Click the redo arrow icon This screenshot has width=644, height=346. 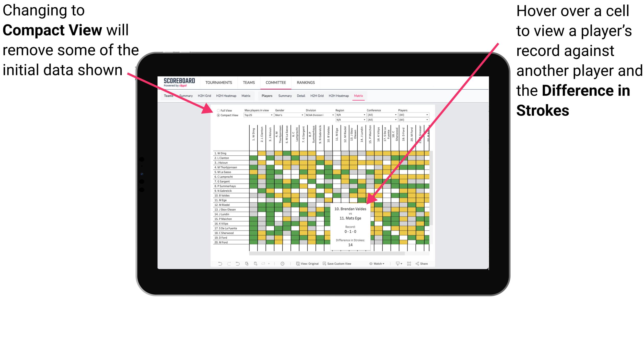click(226, 263)
